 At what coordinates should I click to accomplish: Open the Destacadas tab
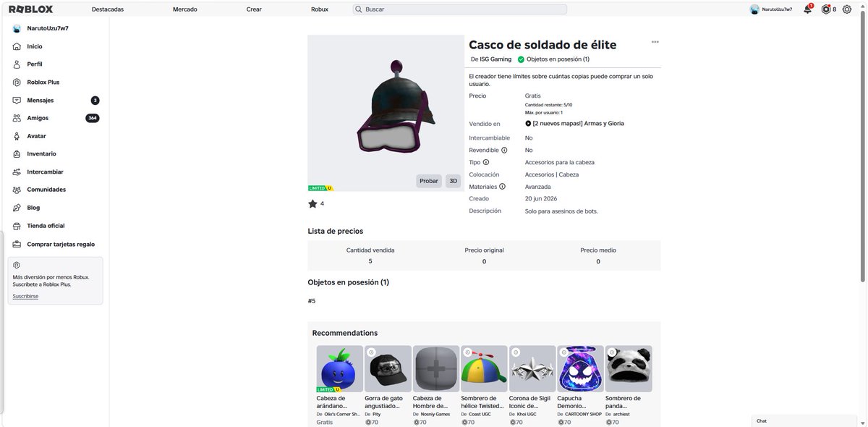click(108, 9)
